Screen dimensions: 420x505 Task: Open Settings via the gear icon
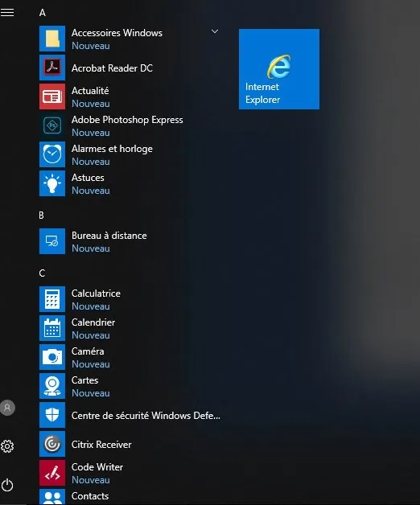[x=7, y=446]
